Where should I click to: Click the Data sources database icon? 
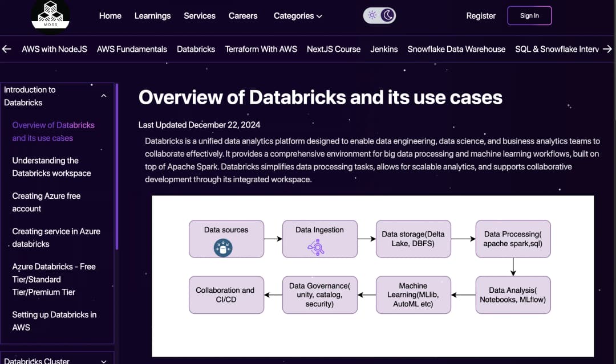pos(223,247)
